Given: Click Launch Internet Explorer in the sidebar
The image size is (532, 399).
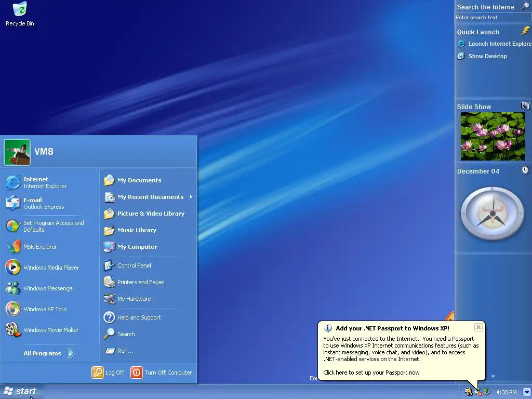Looking at the screenshot, I should pyautogui.click(x=495, y=44).
